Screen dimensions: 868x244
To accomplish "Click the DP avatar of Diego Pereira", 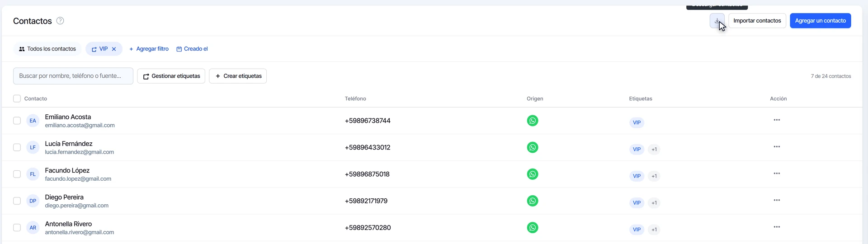I will (33, 201).
